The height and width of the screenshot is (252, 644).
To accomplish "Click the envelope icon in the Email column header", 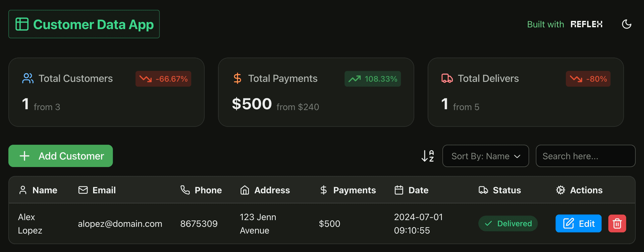I will pos(83,190).
